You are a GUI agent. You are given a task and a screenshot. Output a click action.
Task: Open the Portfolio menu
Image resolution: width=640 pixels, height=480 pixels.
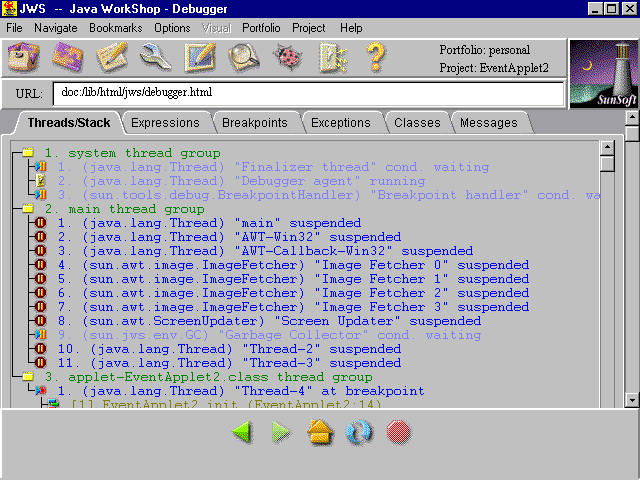[261, 28]
